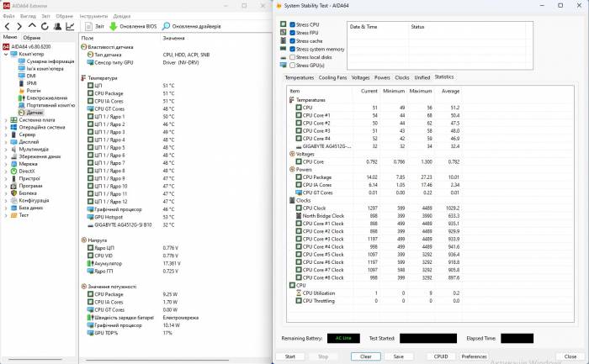Click the up-level arrow in AIDA64 toolbar
589x364 pixels.
[x=32, y=26]
